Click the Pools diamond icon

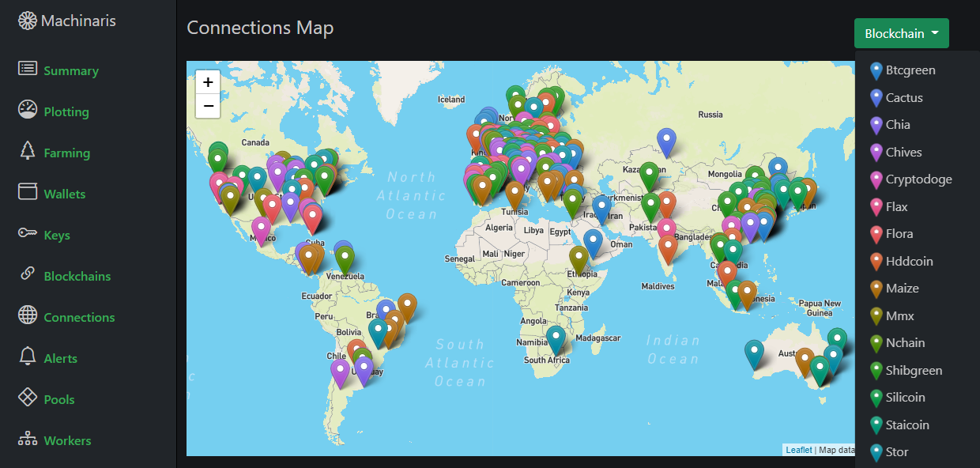[x=28, y=397]
